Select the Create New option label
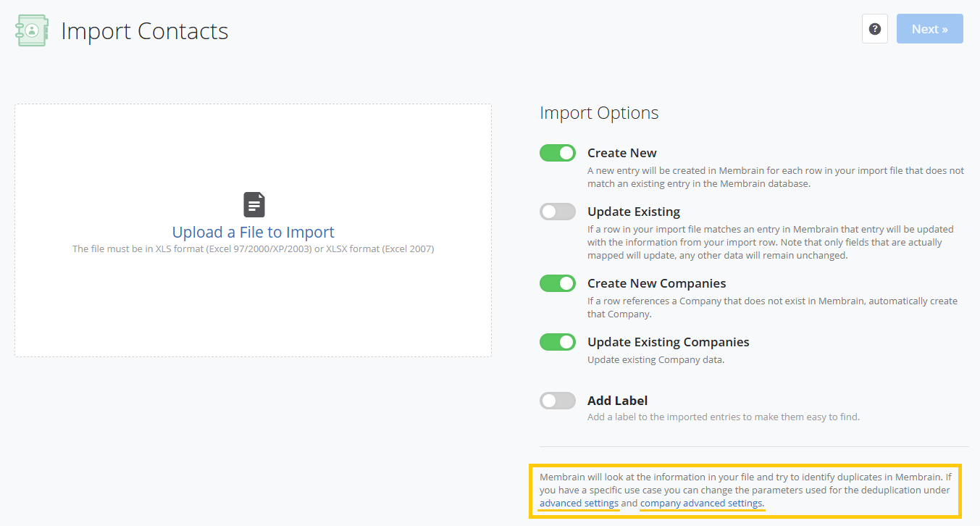This screenshot has height=526, width=980. pos(621,153)
